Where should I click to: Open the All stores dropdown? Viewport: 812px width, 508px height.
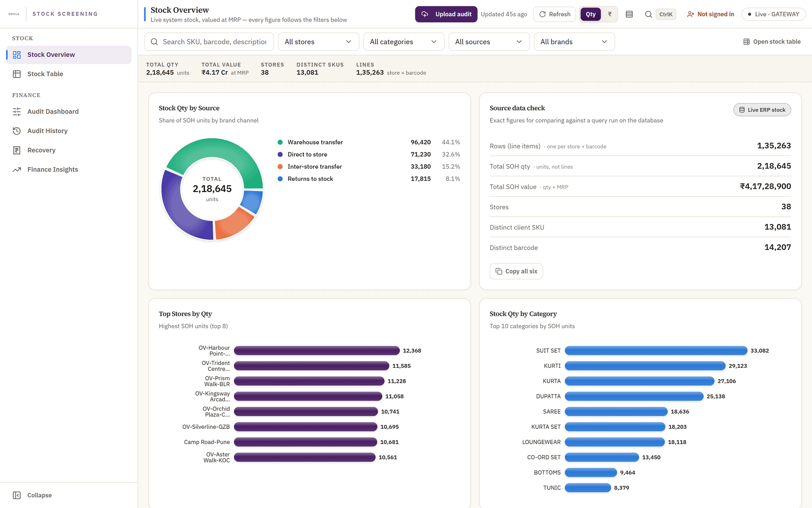pos(318,41)
